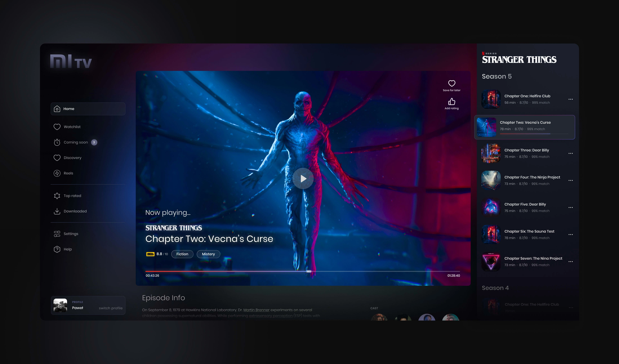The image size is (619, 364).
Task: Select the Chapter Four: The Ninja Project thumbnail
Action: pyautogui.click(x=491, y=180)
